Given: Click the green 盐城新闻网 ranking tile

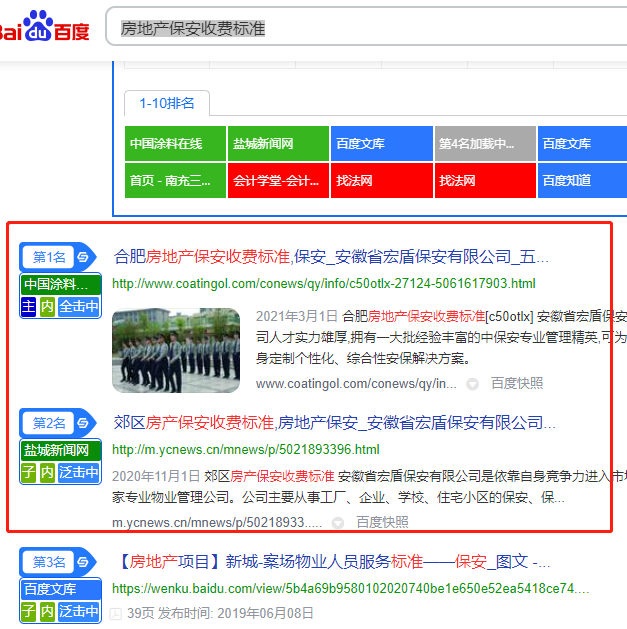Looking at the screenshot, I should tap(278, 144).
